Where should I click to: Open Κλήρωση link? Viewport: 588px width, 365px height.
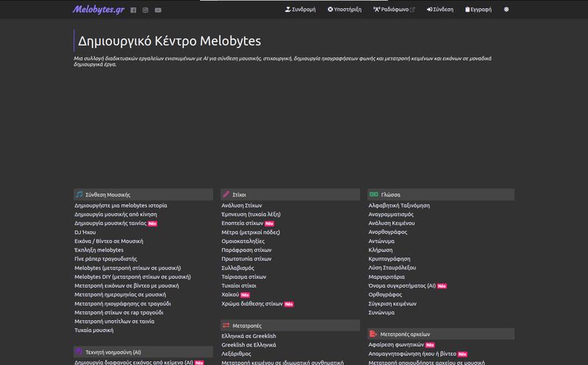point(381,249)
